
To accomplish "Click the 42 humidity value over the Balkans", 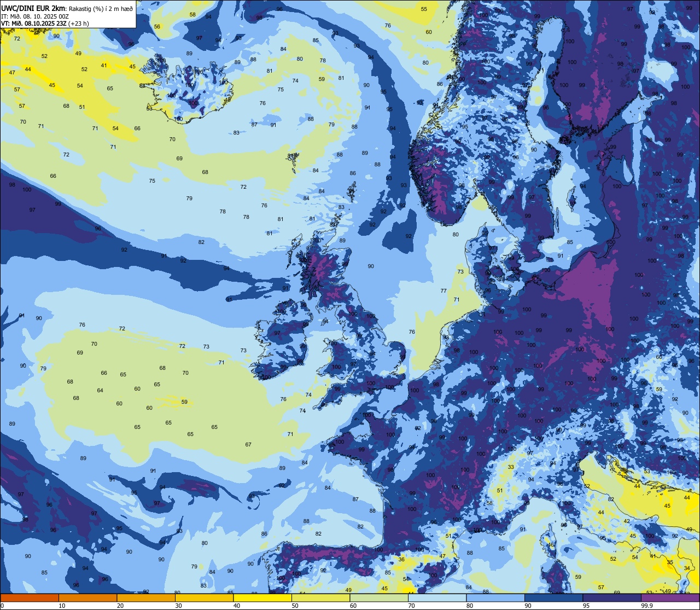I will point(627,521).
